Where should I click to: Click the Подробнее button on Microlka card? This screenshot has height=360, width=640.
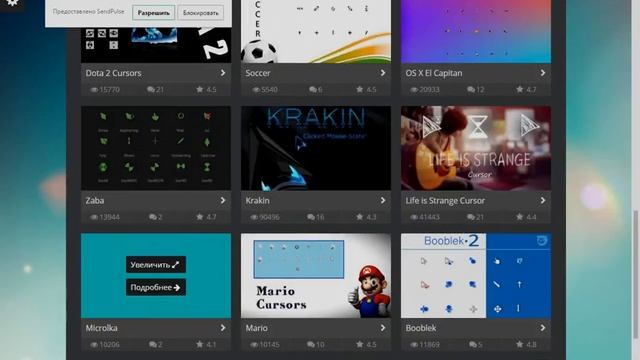click(156, 287)
